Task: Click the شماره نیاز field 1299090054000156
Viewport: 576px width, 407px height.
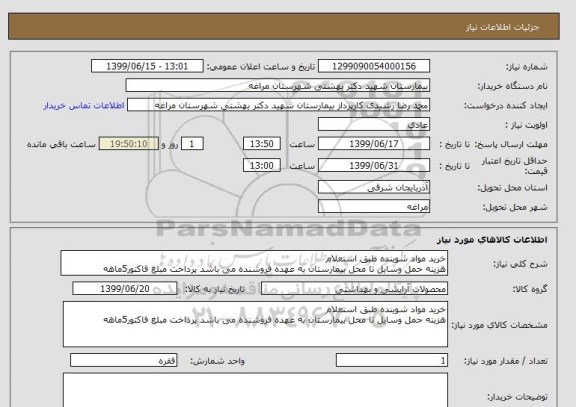Action: (x=374, y=66)
